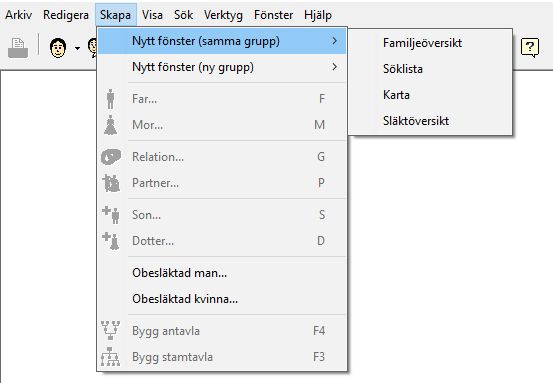Open the Verktyg menu

tap(223, 15)
